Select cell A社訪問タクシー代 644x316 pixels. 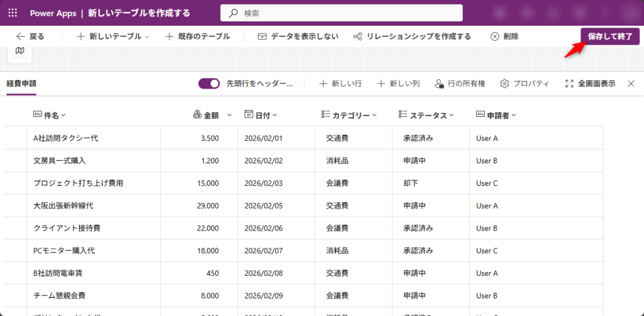click(94, 138)
